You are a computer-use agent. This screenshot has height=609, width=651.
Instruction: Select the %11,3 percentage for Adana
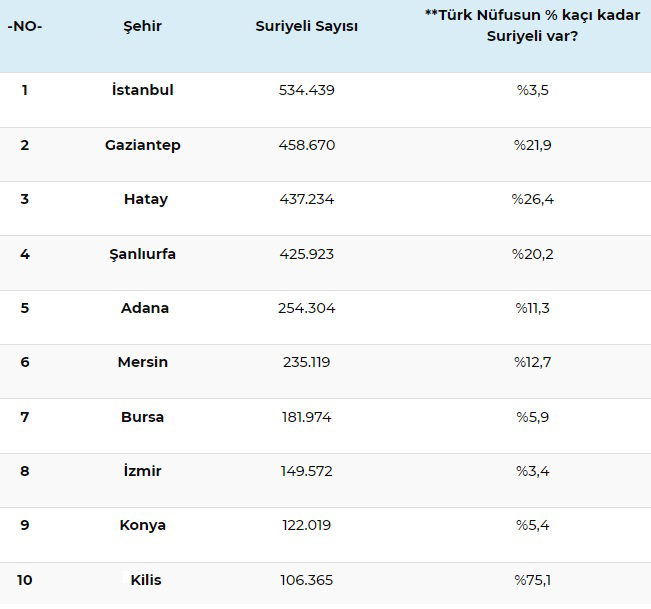(x=532, y=308)
